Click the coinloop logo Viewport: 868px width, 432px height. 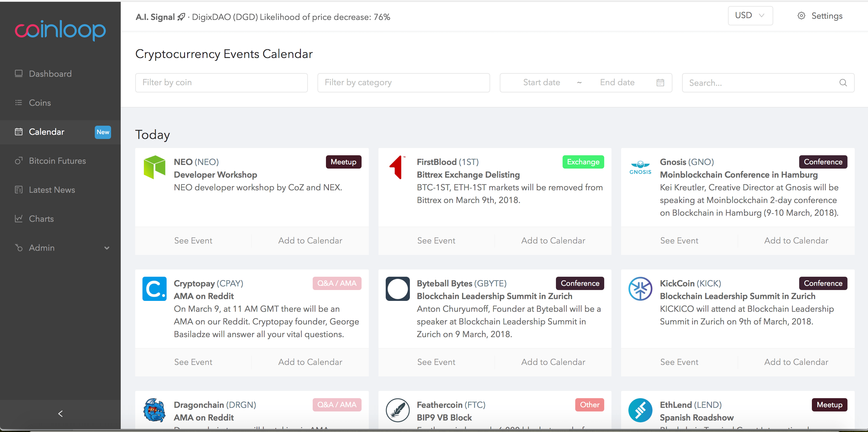pos(60,30)
